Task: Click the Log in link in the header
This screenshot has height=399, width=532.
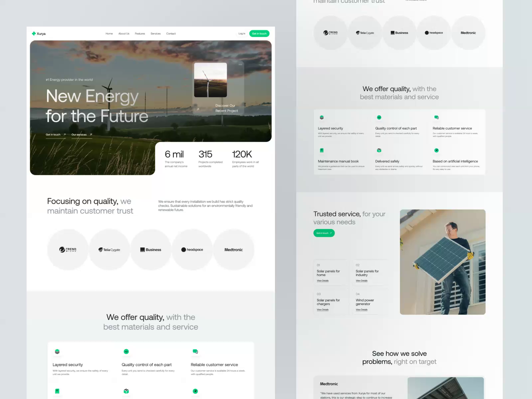Action: (x=242, y=34)
